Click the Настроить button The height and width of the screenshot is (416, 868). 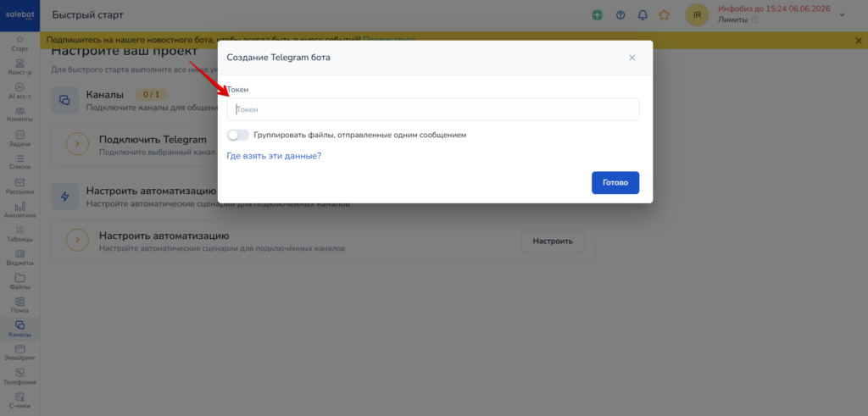[x=553, y=241]
